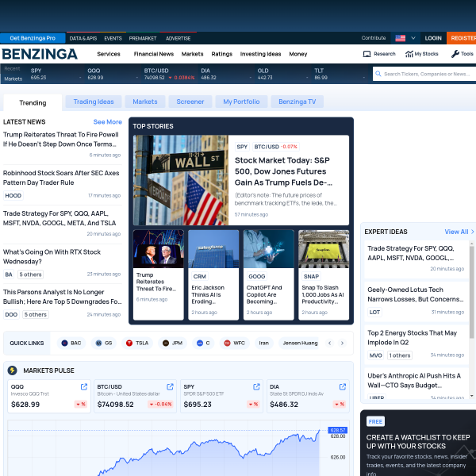Open My Stocks chart icon
The image size is (476, 476).
[x=409, y=54]
